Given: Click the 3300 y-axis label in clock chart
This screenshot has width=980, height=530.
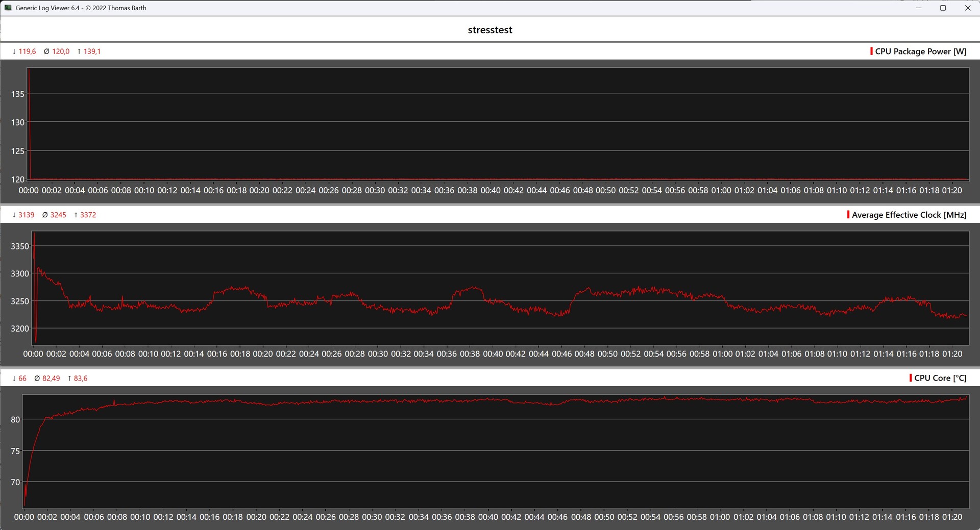Looking at the screenshot, I should coord(20,274).
